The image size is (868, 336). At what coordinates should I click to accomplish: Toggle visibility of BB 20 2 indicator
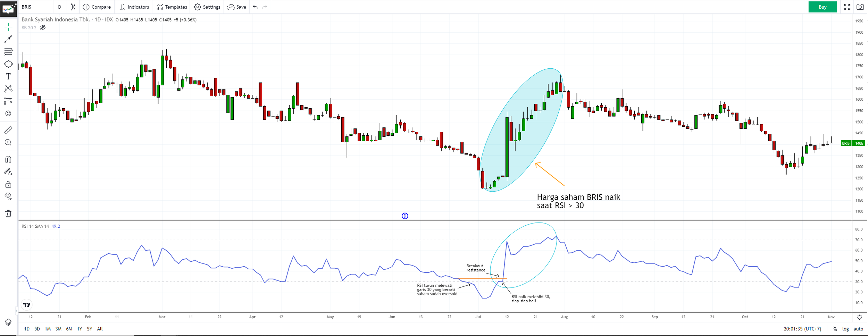(x=43, y=28)
